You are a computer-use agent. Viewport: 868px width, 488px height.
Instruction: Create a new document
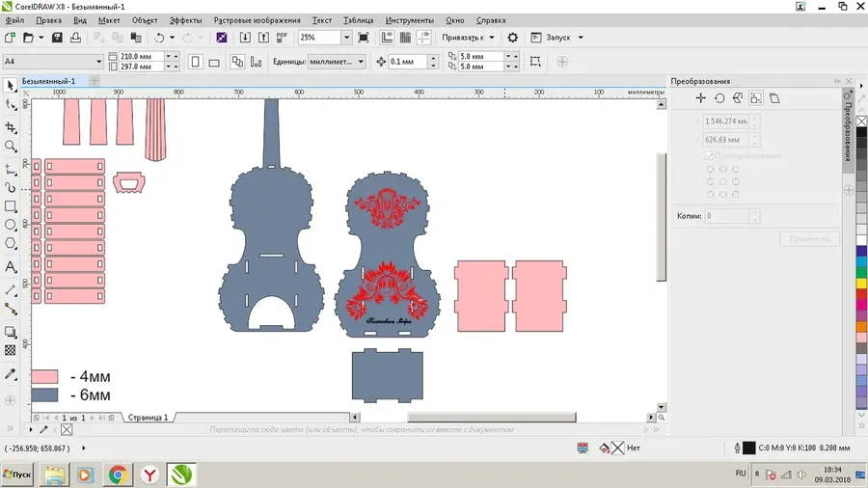point(10,38)
